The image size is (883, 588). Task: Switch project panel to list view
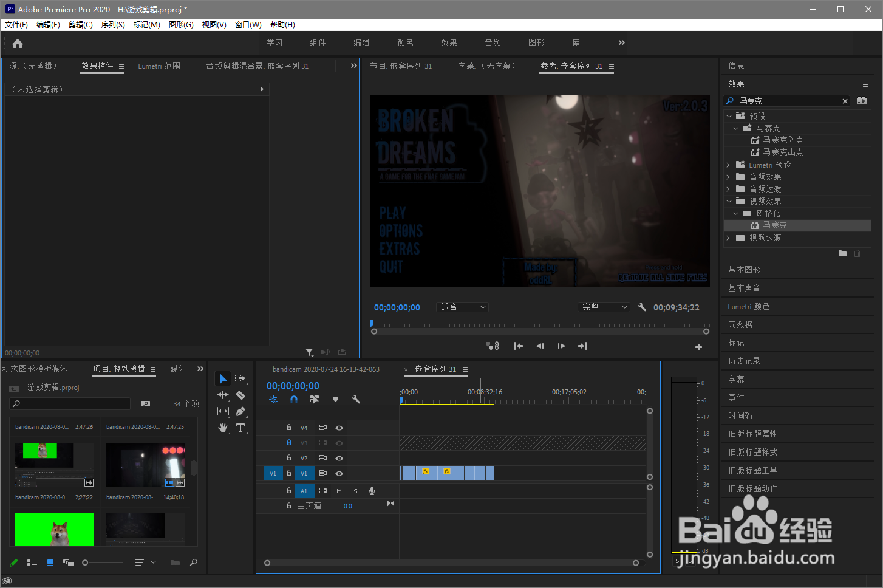coord(32,562)
